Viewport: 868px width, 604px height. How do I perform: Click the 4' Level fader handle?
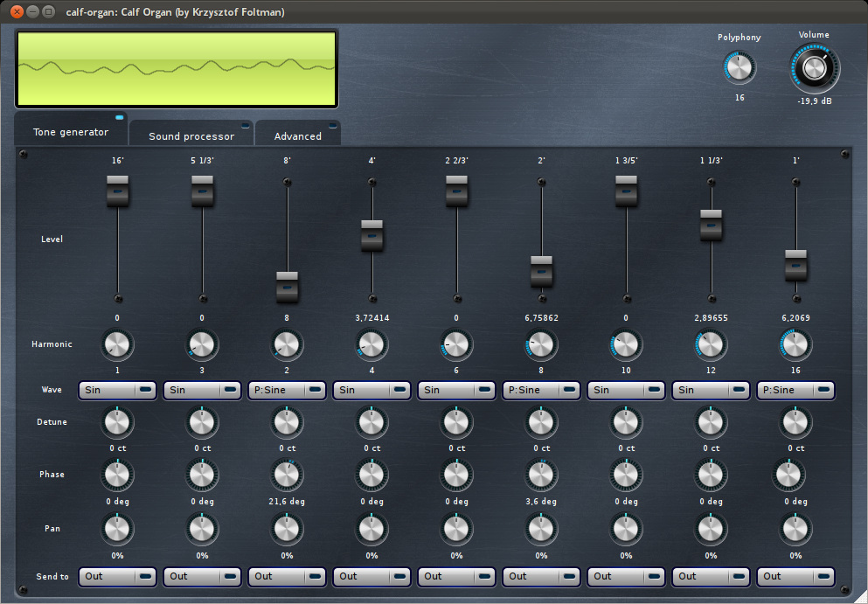click(372, 236)
